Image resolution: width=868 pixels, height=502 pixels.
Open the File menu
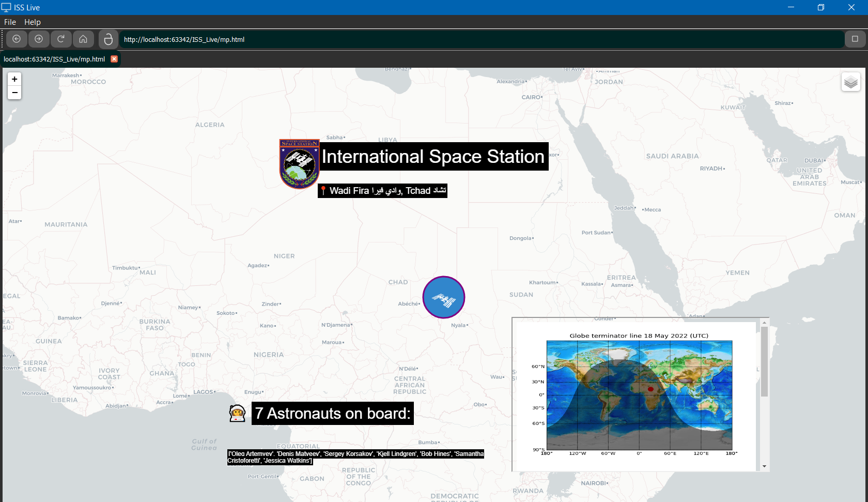pos(10,22)
